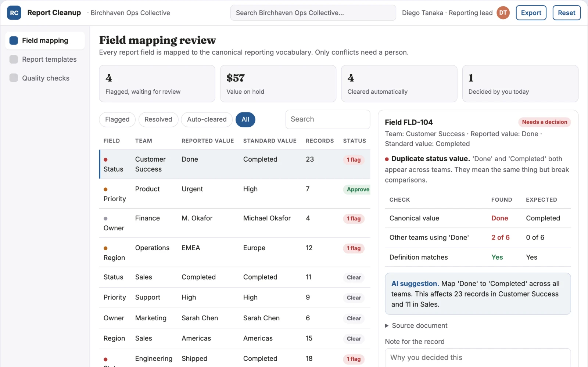The image size is (588, 367).
Task: Focus the table Search field
Action: click(328, 119)
